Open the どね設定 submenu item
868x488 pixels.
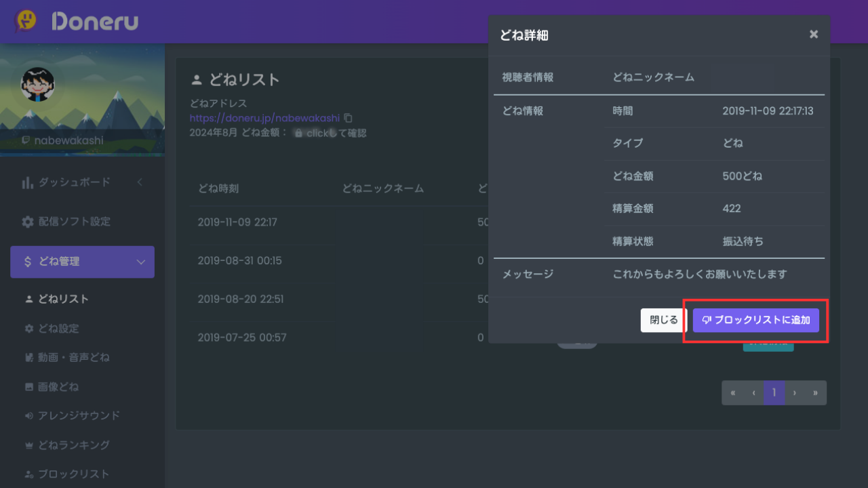coord(58,329)
